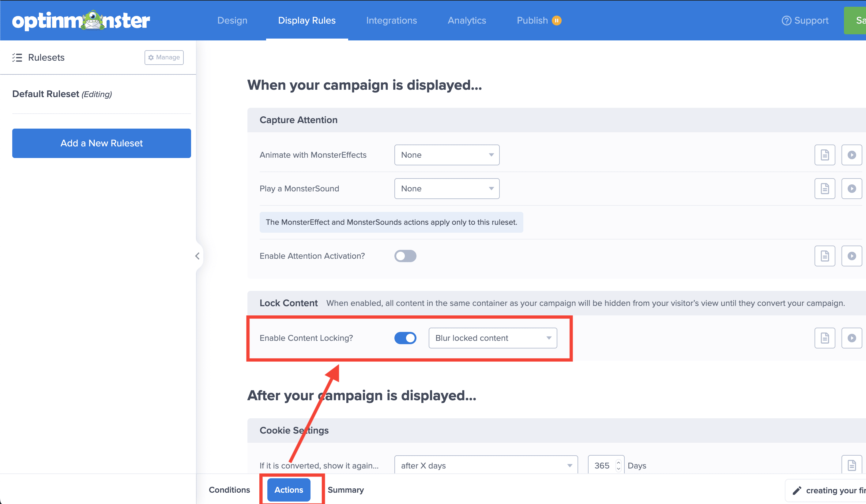Enable the Attention Activation toggle

pos(405,256)
